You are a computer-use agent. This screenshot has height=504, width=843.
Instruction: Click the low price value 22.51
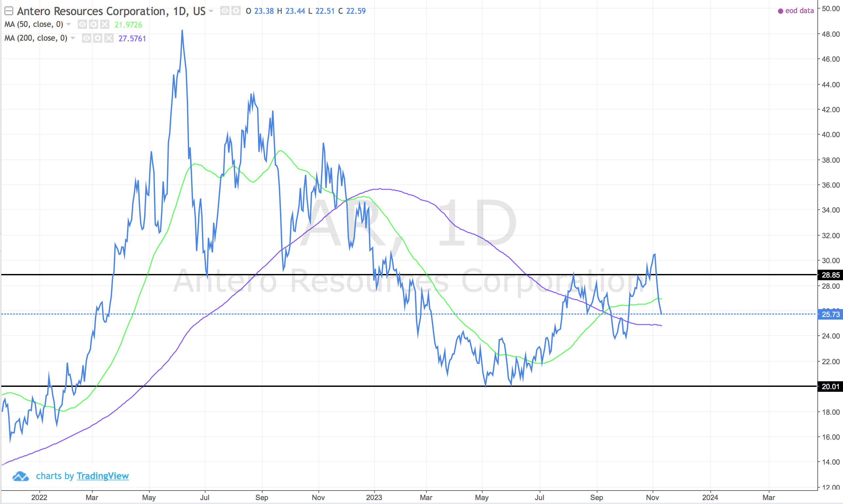[325, 11]
